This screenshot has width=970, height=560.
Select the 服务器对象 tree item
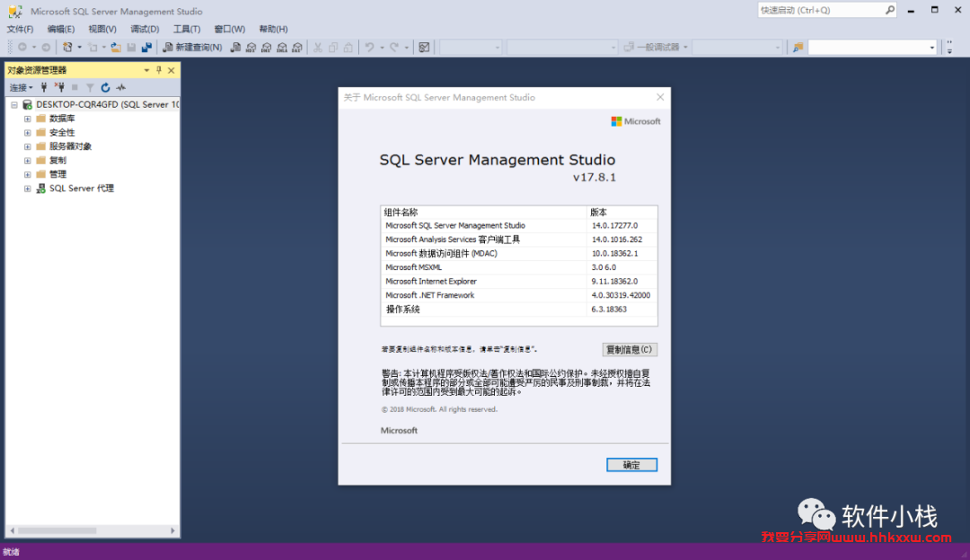coord(71,146)
